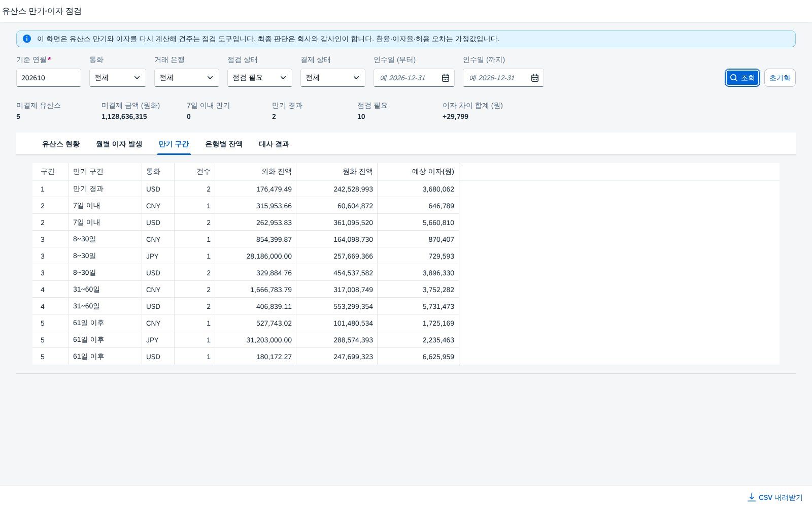This screenshot has width=812, height=508.
Task: Open the 인수일 (까지) calendar picker icon
Action: (535, 78)
